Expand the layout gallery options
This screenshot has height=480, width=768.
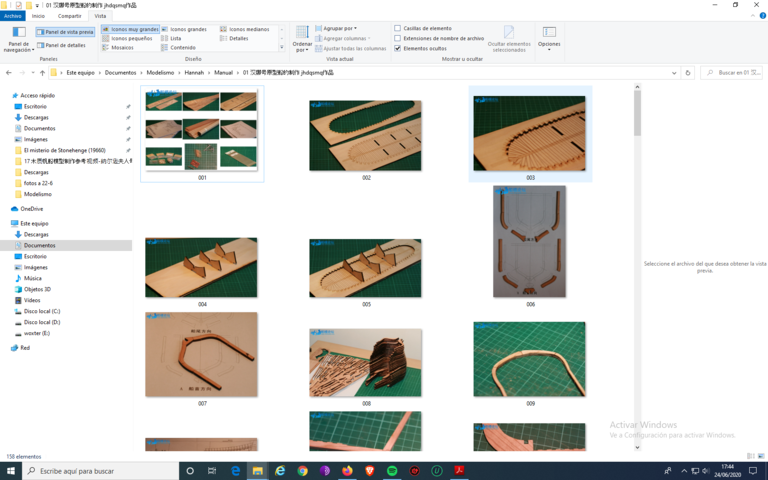click(282, 48)
